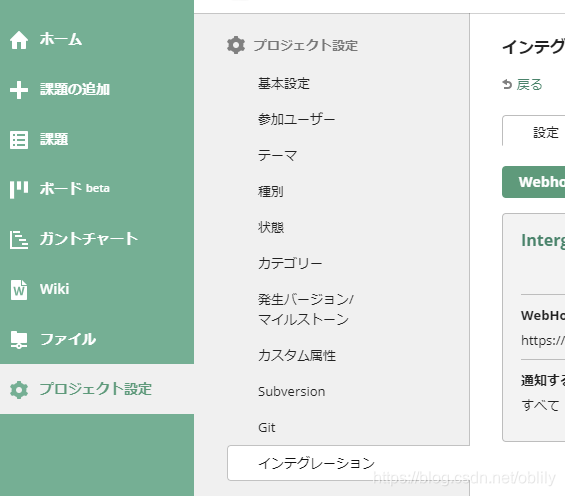Click the file storage icon beside ファイル
The width and height of the screenshot is (565, 496).
pos(19,340)
